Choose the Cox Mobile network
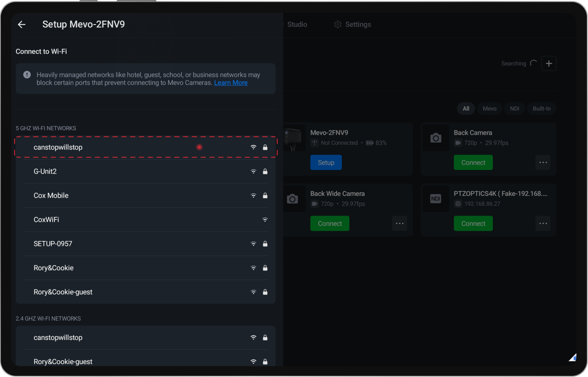 (x=146, y=195)
